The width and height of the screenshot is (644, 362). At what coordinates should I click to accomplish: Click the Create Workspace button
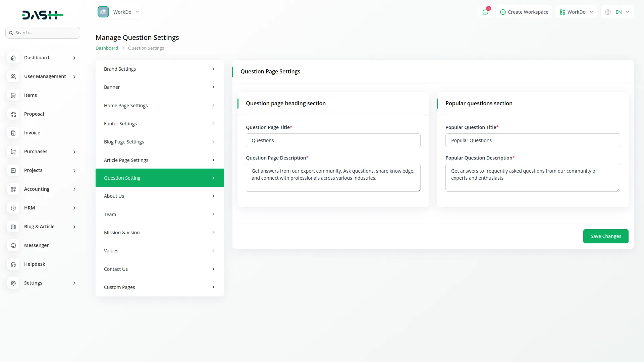[524, 12]
